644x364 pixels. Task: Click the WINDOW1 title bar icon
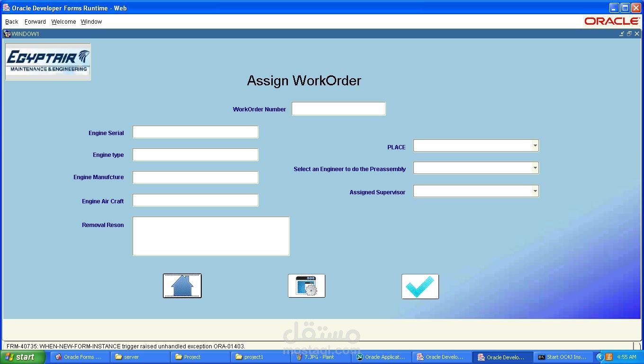tap(6, 33)
